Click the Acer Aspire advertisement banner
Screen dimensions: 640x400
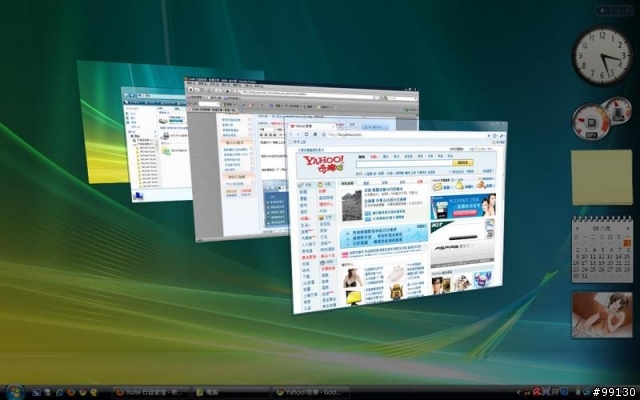tap(462, 244)
